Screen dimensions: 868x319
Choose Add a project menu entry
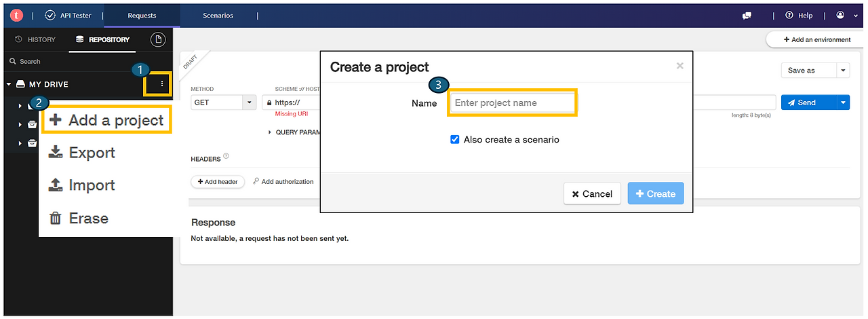[x=106, y=120]
